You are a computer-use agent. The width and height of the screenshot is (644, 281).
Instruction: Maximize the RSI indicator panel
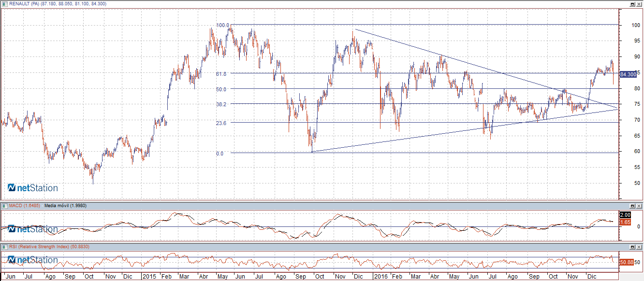pyautogui.click(x=632, y=247)
